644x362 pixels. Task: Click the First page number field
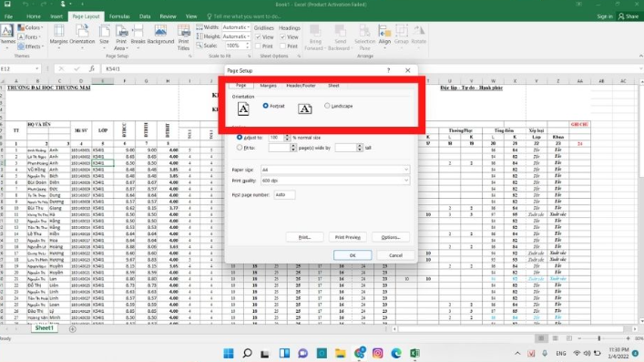284,194
